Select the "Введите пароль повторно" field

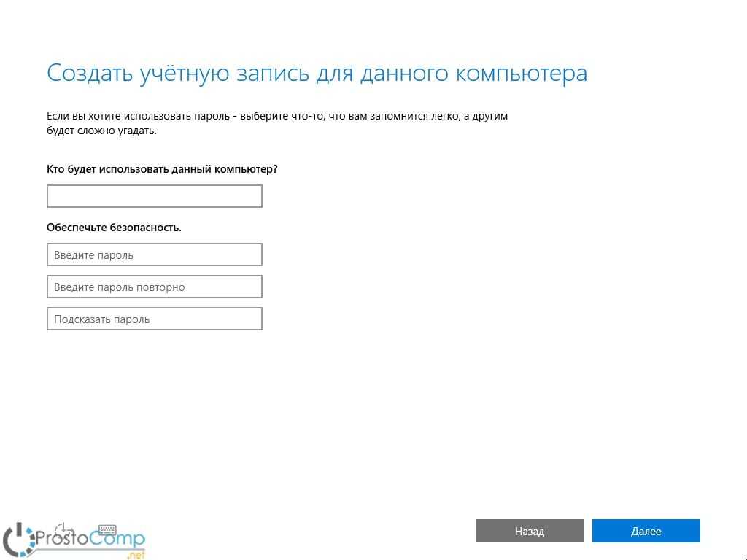click(154, 287)
